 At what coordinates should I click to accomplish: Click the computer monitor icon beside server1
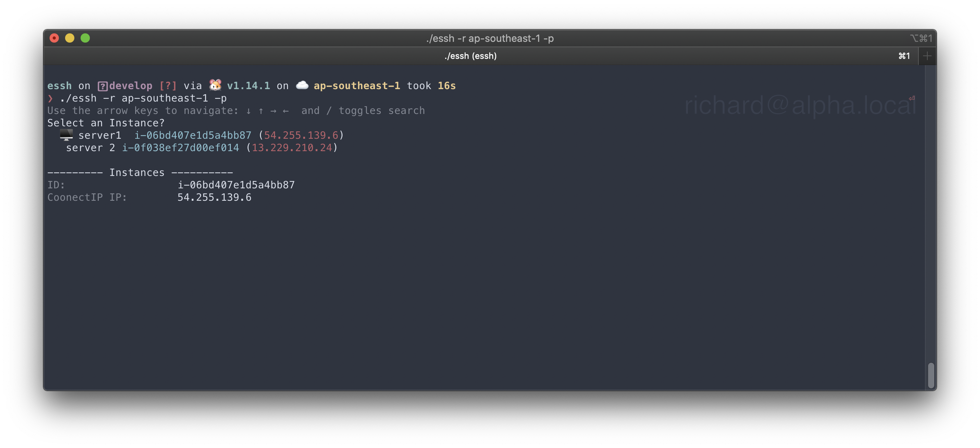click(x=66, y=135)
